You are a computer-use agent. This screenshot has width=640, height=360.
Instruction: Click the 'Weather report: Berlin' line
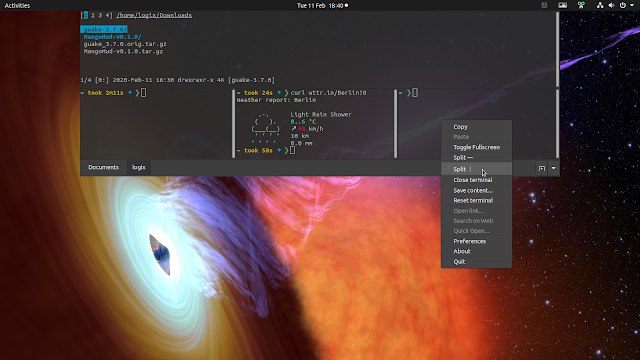(276, 100)
